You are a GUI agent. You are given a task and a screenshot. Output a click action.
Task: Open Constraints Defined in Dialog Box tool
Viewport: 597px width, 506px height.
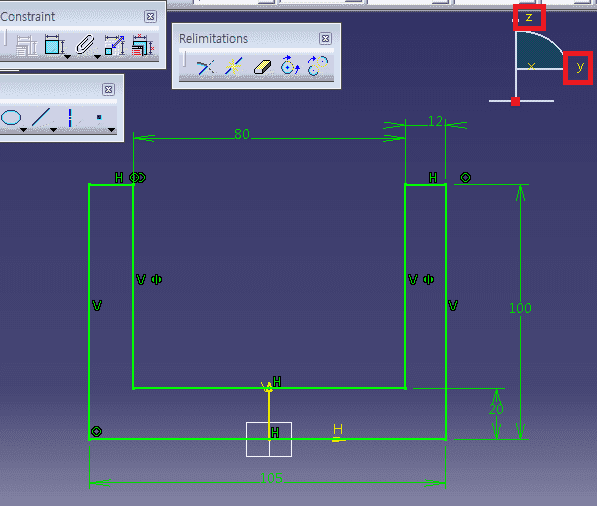point(26,46)
